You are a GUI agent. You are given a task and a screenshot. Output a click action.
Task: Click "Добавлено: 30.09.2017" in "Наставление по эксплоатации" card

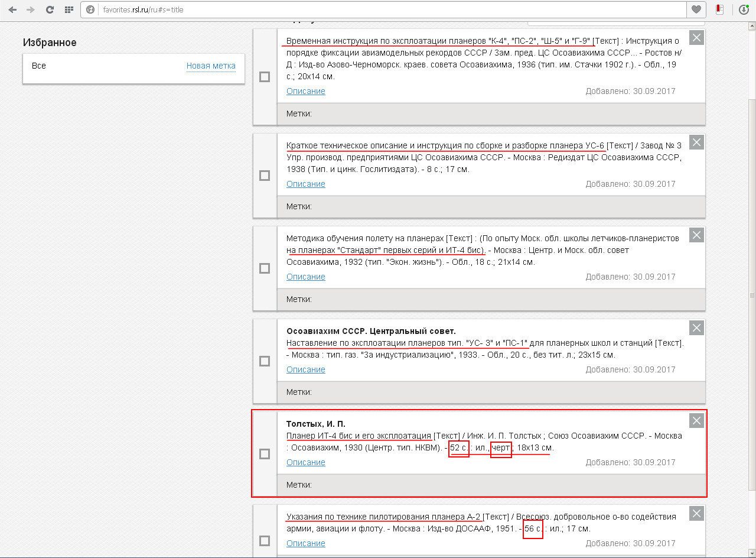point(631,369)
